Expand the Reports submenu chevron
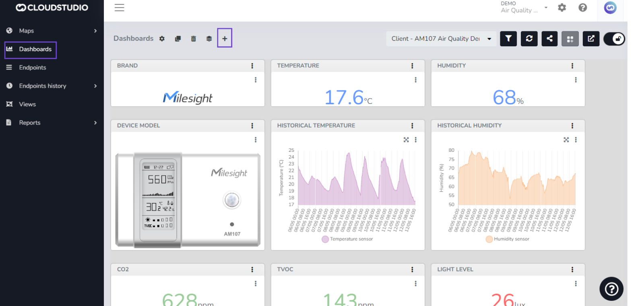The width and height of the screenshot is (644, 306). click(x=95, y=123)
